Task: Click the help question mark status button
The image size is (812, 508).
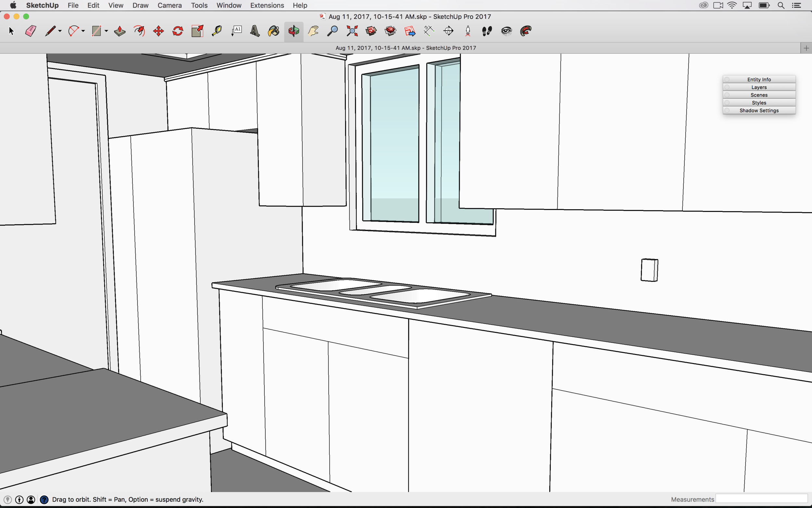Action: pyautogui.click(x=44, y=500)
